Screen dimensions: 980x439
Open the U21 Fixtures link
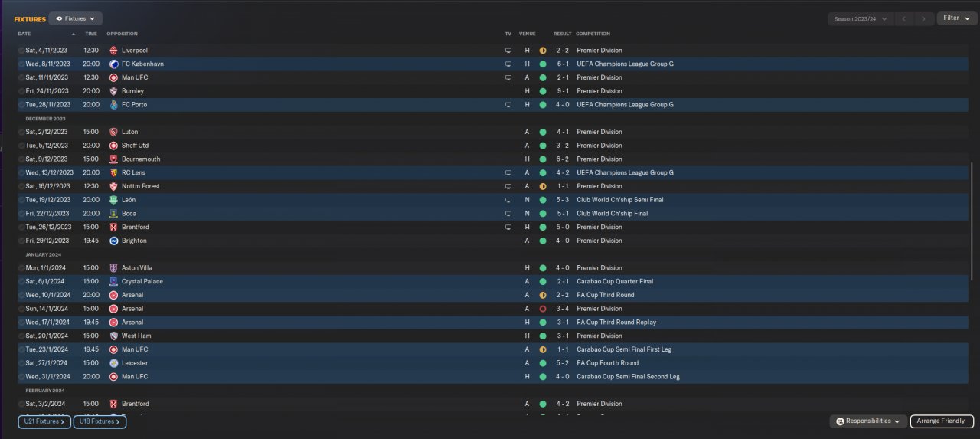[44, 421]
